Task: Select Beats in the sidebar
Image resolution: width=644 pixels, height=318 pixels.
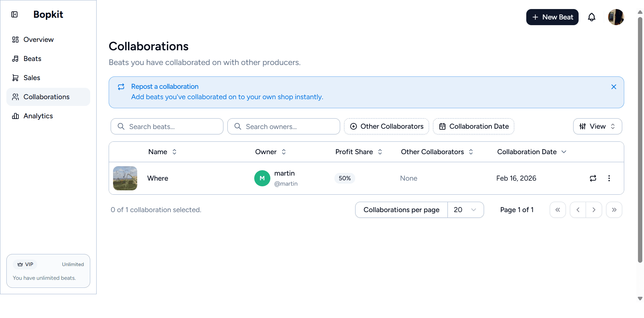Action: [x=32, y=58]
